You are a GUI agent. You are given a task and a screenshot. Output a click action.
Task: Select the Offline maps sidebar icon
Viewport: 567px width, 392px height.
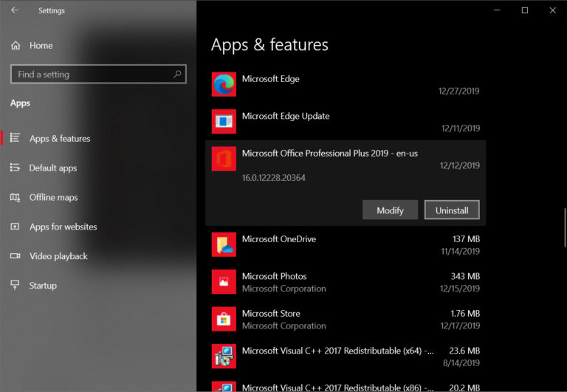[15, 197]
